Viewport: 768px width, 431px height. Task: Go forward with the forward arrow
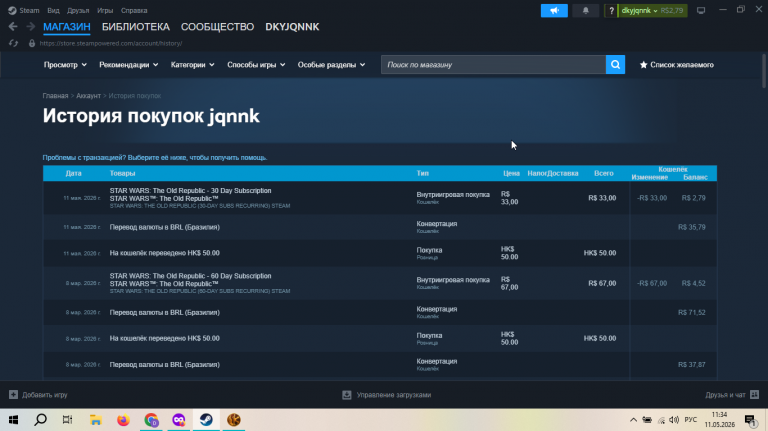click(x=30, y=26)
